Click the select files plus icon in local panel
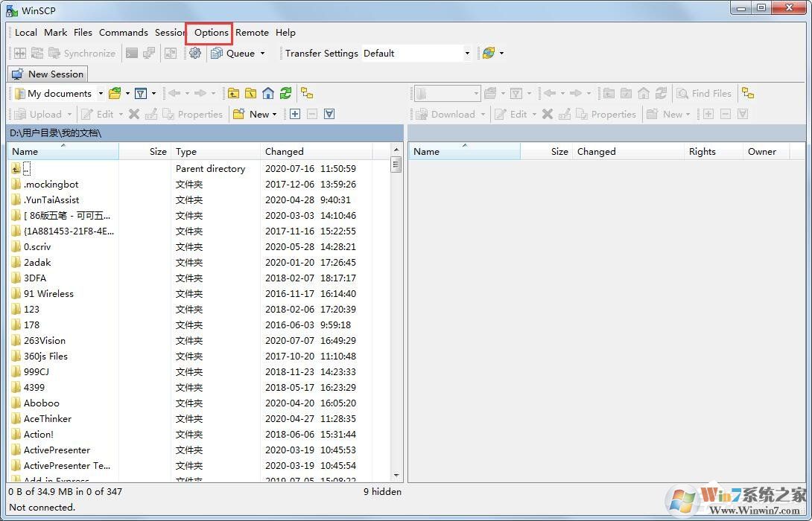 pyautogui.click(x=295, y=115)
